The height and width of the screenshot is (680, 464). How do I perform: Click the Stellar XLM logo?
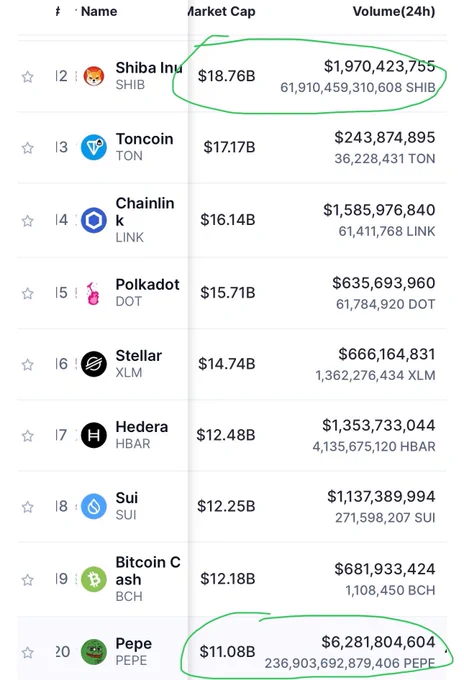94,364
